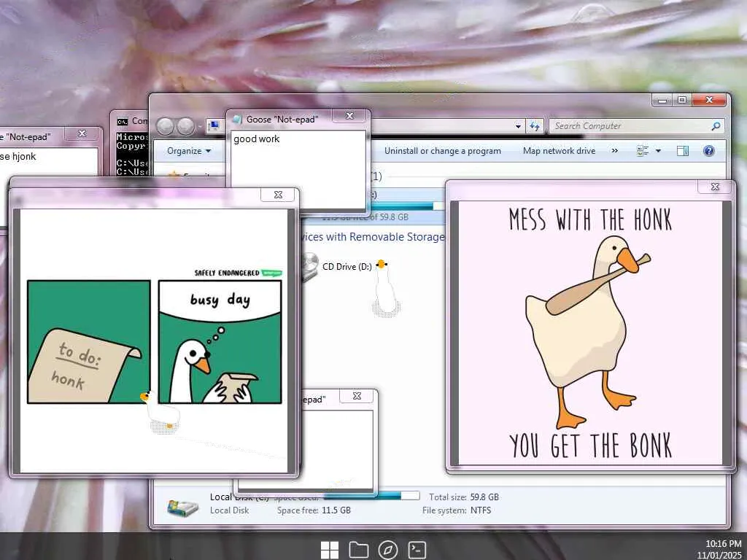The height and width of the screenshot is (560, 747).
Task: Click the Command Prompt title icon
Action: tap(123, 122)
